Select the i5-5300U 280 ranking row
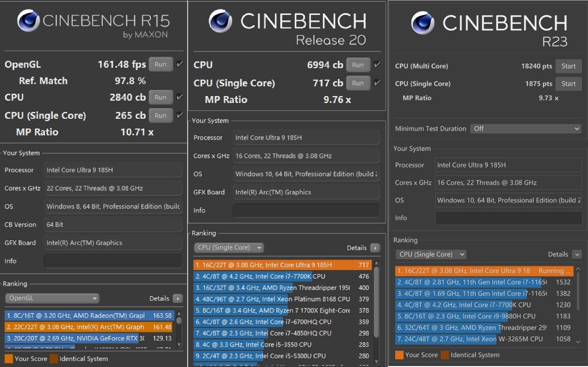 (x=283, y=356)
